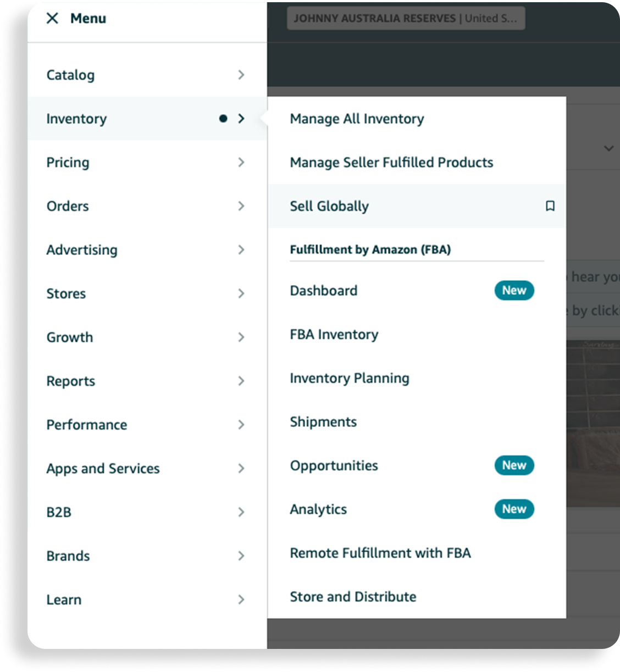Open the Catalog menu item

coord(147,75)
